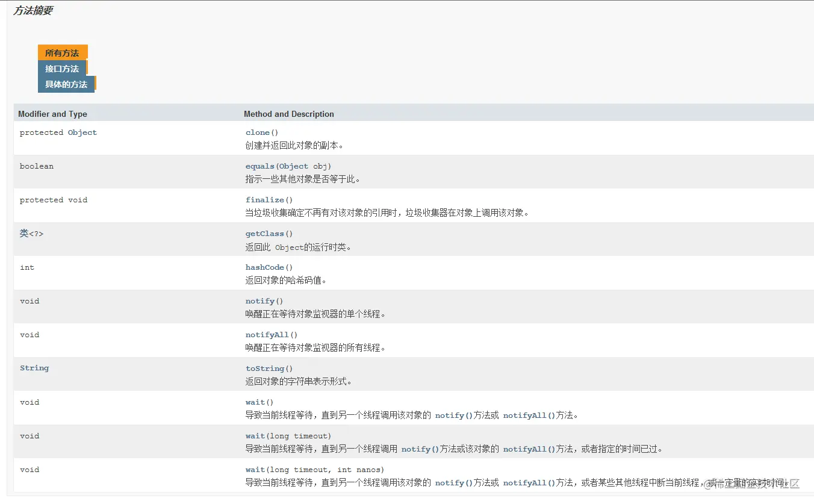Click the notifyAll() method link
The image size is (814, 504).
pyautogui.click(x=267, y=334)
